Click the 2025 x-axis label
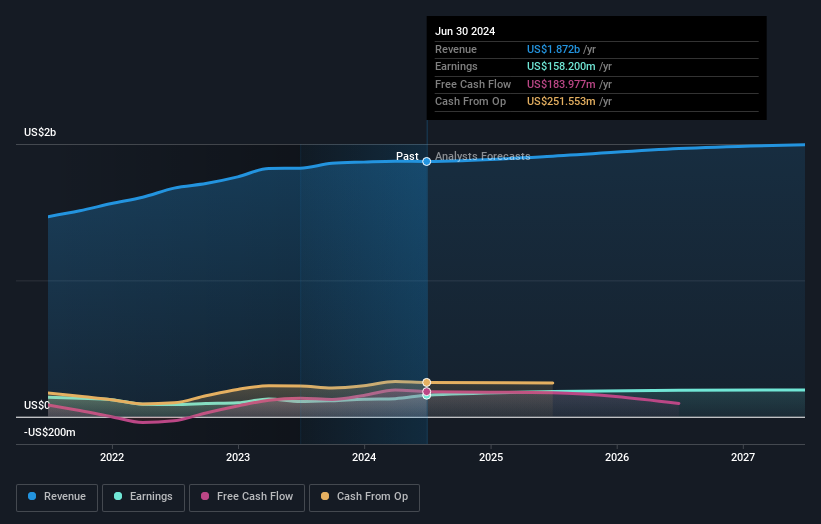This screenshot has width=821, height=524. pos(491,458)
